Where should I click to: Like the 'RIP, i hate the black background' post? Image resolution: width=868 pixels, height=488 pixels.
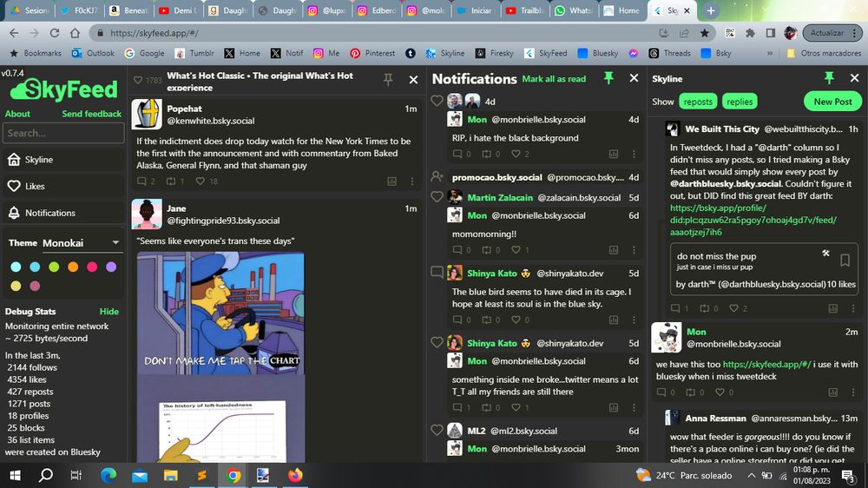[x=516, y=154]
